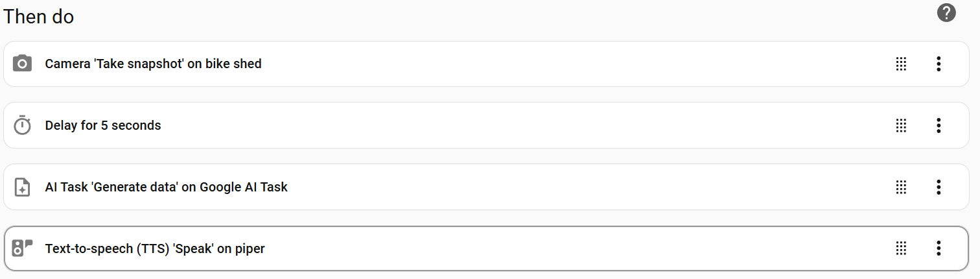This screenshot has width=980, height=279.
Task: Expand the "Camera 'Take snapshot' on bike shed" label
Action: (x=153, y=64)
